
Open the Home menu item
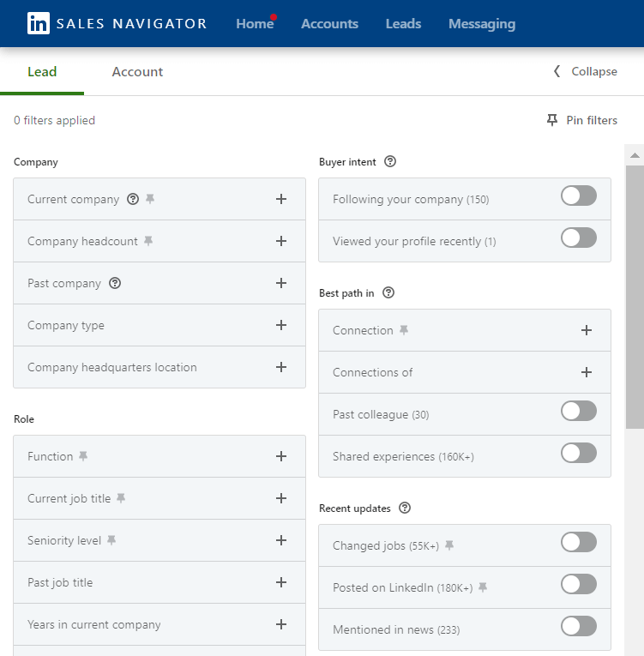(255, 24)
